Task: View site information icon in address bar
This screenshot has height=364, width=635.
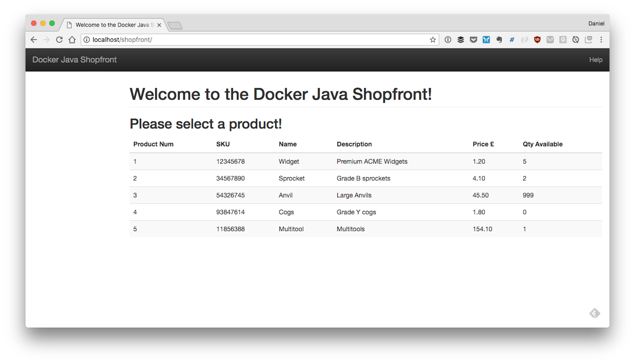Action: (86, 40)
